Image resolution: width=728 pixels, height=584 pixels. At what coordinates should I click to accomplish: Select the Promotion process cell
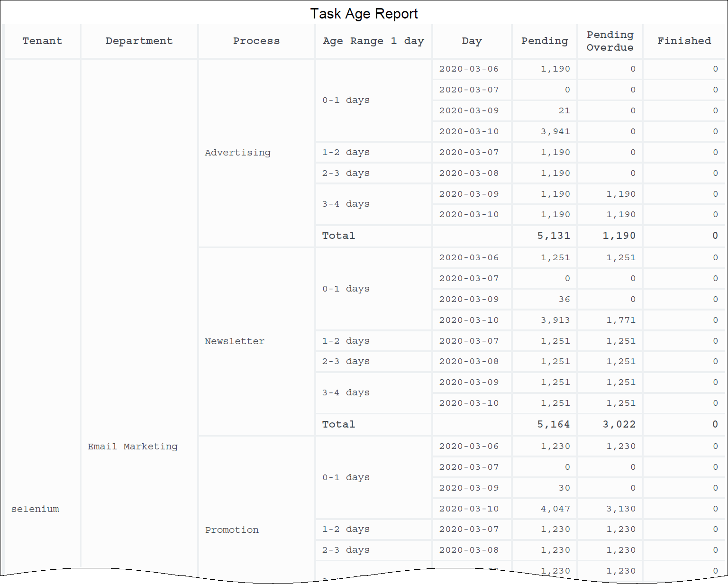[232, 530]
